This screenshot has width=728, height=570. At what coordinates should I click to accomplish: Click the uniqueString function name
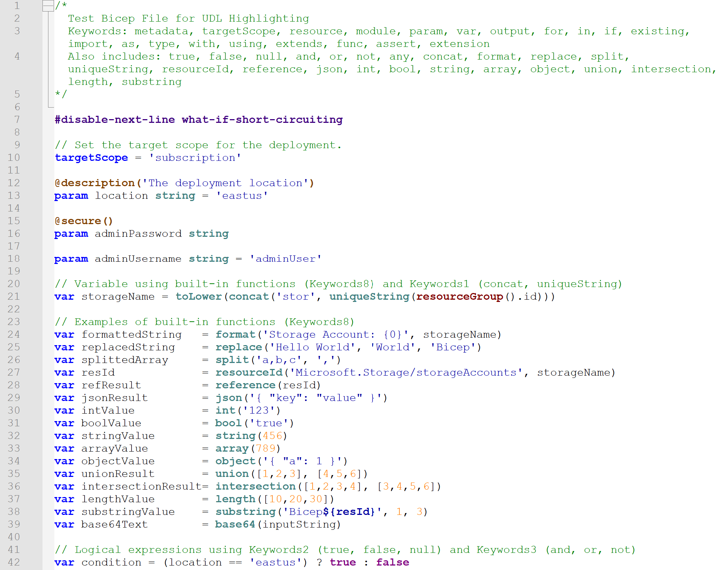[x=369, y=296]
